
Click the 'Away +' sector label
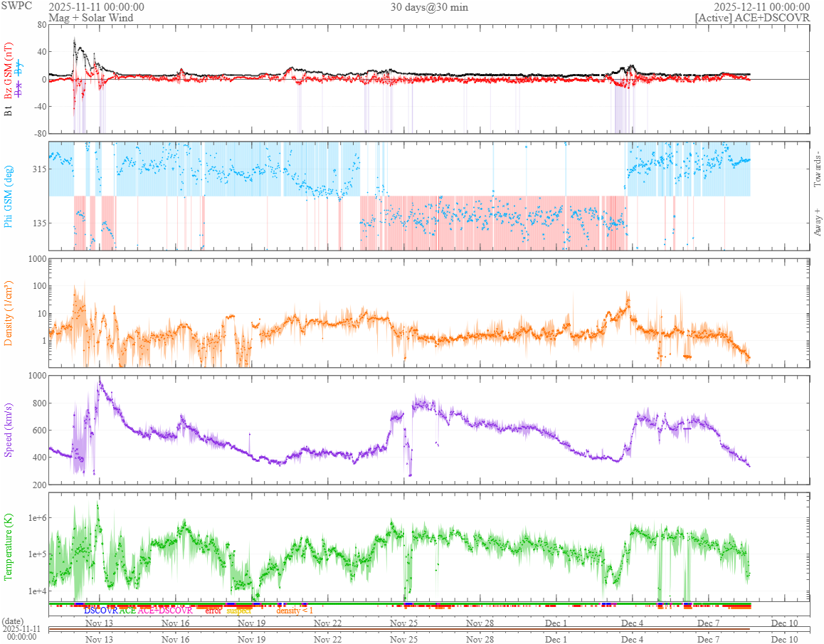[817, 223]
